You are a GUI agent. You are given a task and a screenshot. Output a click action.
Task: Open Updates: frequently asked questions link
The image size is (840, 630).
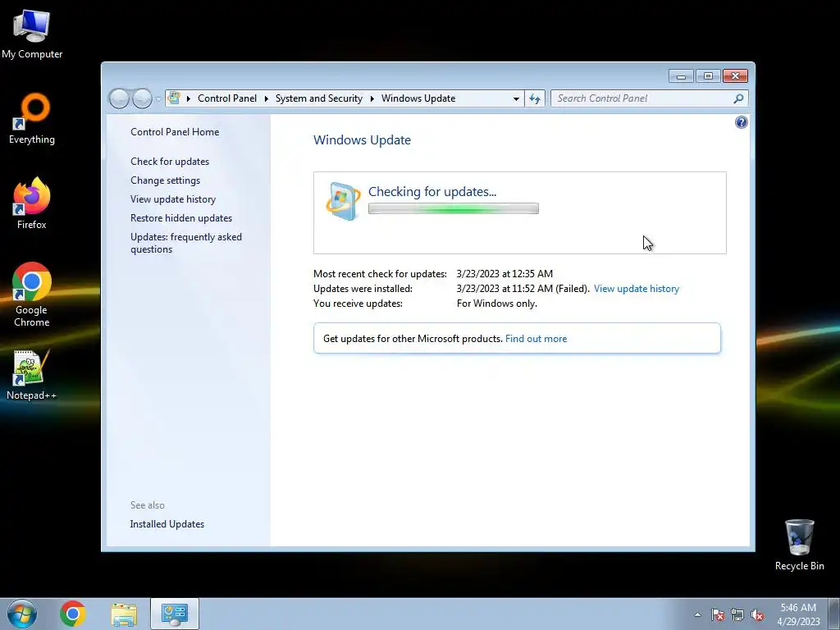point(186,243)
